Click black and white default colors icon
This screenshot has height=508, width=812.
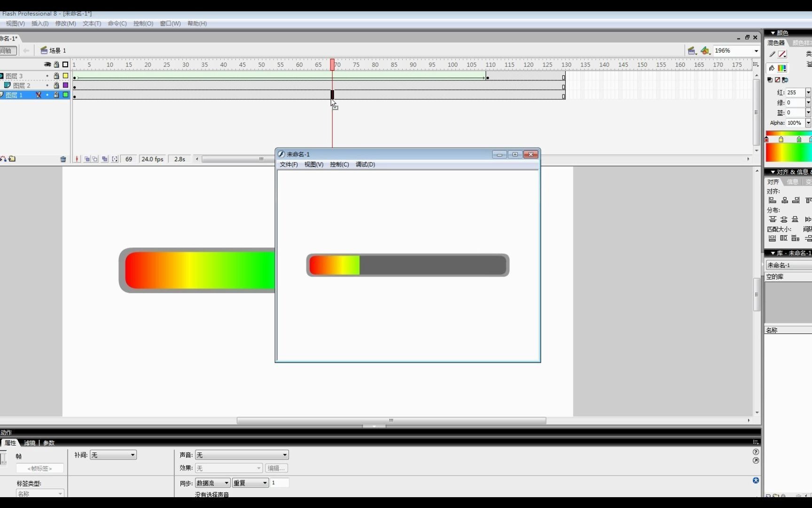click(770, 80)
